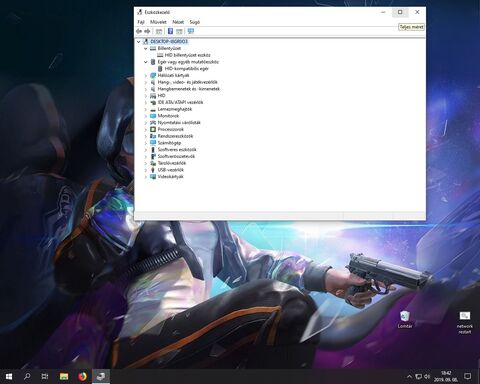Open the Windows Start menu
Viewport: 480px width, 384px height.
(x=9, y=377)
